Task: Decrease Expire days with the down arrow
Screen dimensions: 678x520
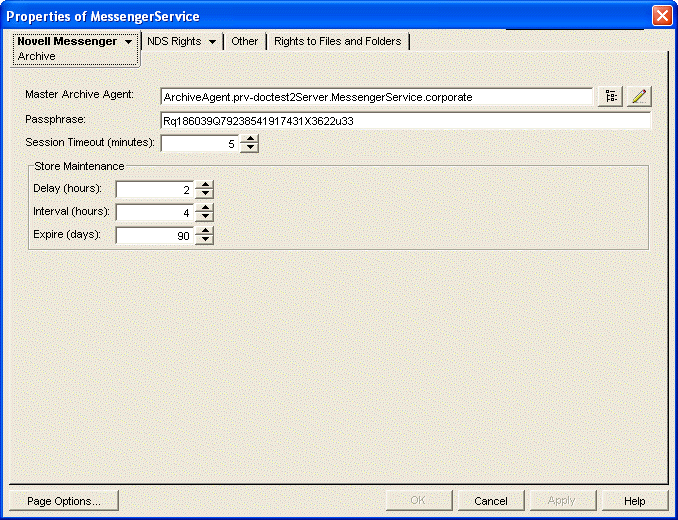Action: click(205, 240)
